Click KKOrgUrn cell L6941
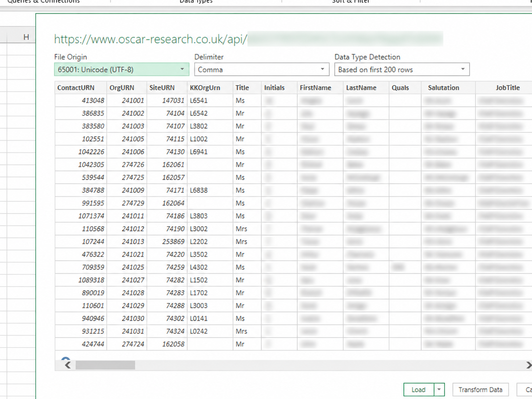 tap(210, 152)
